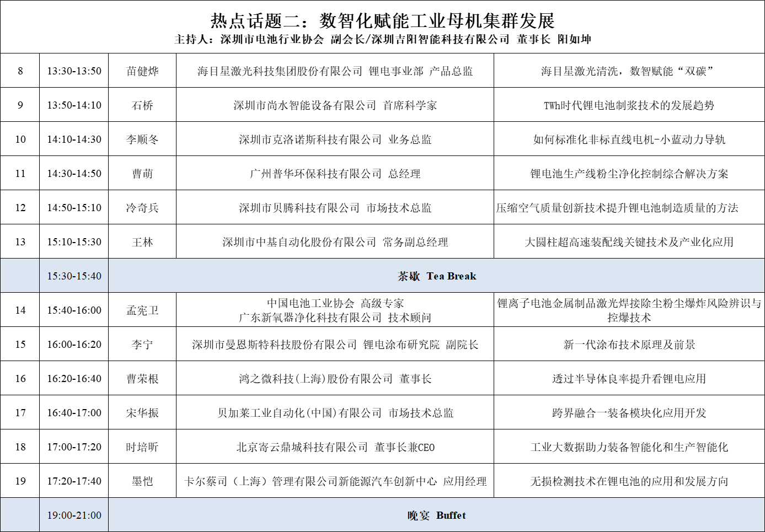Select speaker name 时培昕
Viewport: 765px width, 532px height.
click(142, 447)
